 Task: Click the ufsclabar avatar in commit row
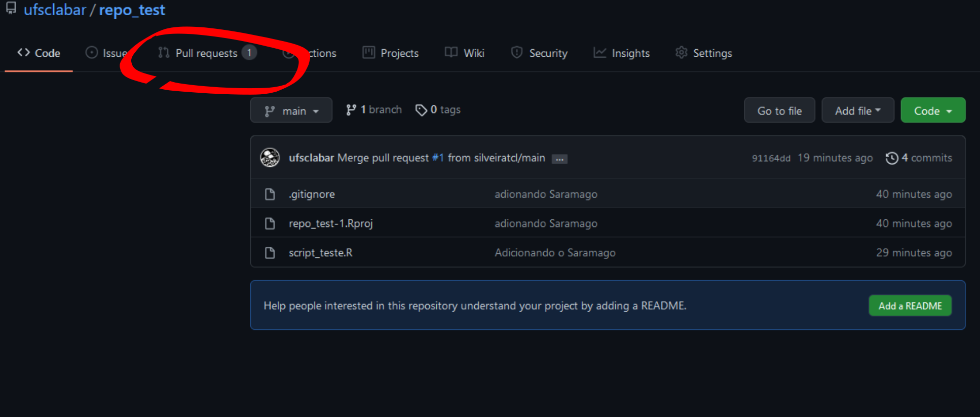270,158
